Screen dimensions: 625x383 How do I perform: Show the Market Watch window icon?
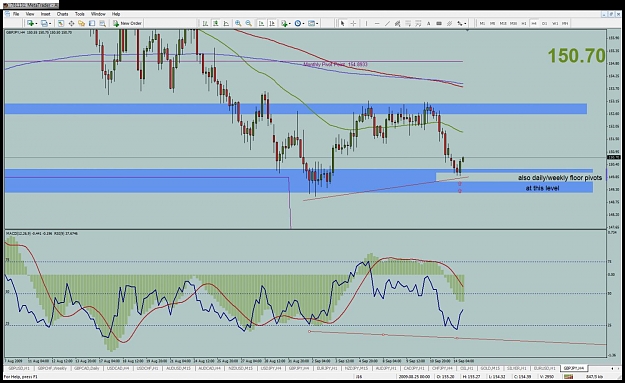tap(61, 24)
